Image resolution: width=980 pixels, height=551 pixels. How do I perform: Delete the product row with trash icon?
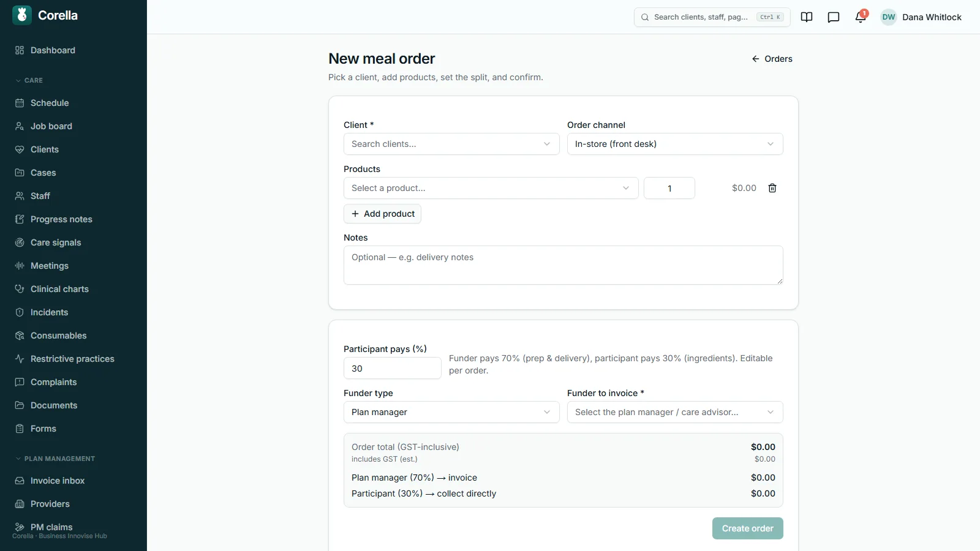772,188
